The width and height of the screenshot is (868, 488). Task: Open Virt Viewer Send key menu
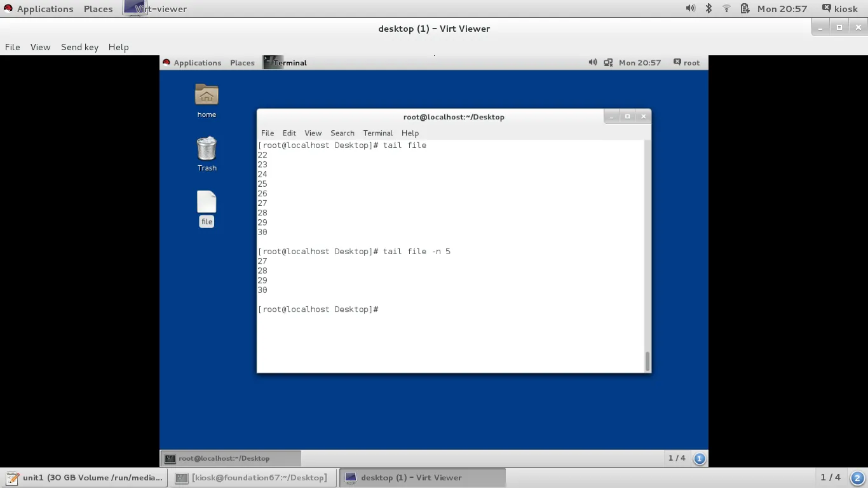tap(79, 47)
